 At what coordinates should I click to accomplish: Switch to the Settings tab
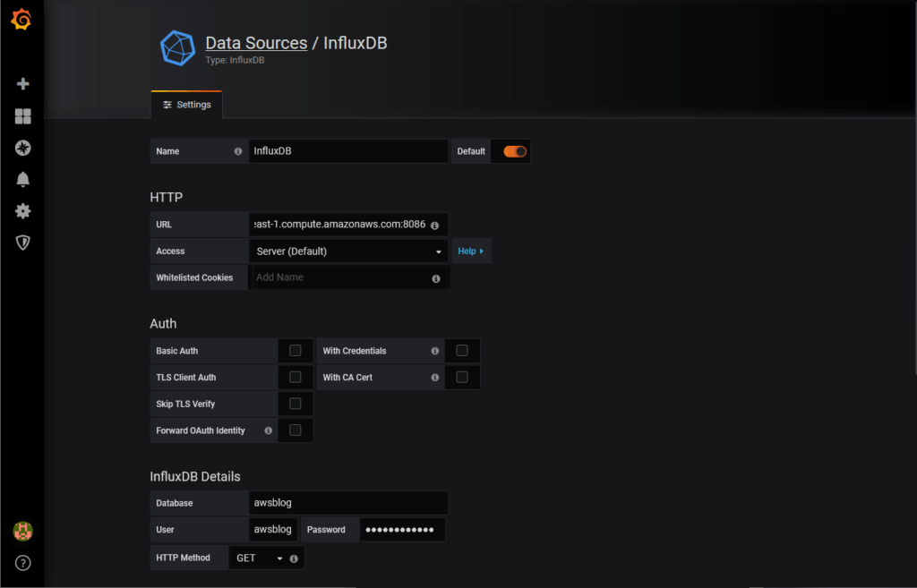[x=186, y=105]
